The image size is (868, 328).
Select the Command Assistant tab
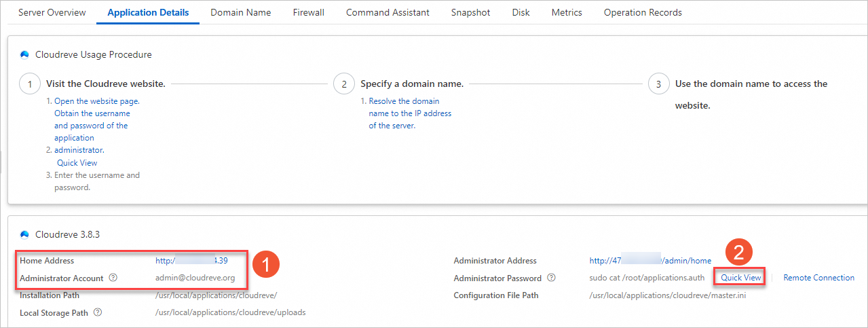(x=388, y=12)
